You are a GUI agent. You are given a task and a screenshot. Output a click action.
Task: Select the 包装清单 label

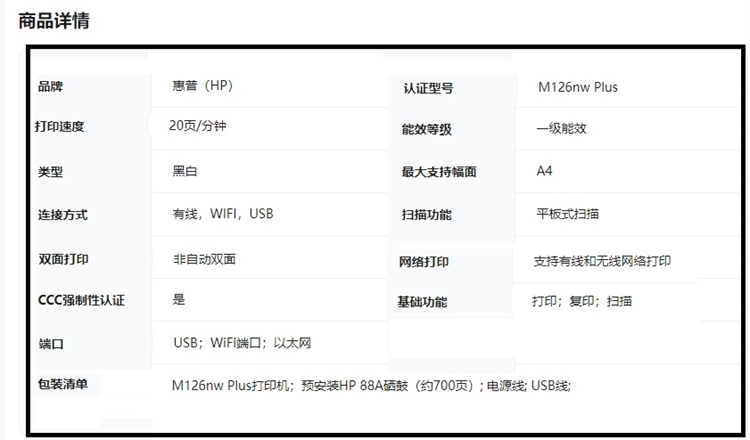click(63, 384)
